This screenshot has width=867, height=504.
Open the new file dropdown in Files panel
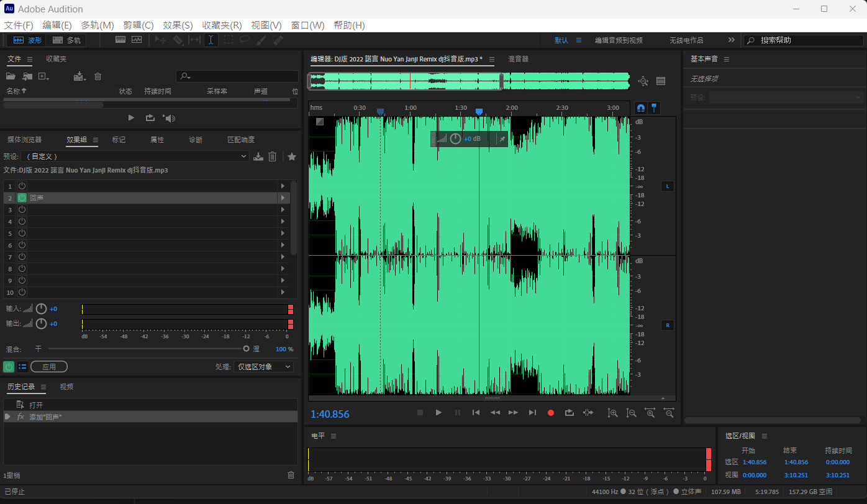(44, 76)
